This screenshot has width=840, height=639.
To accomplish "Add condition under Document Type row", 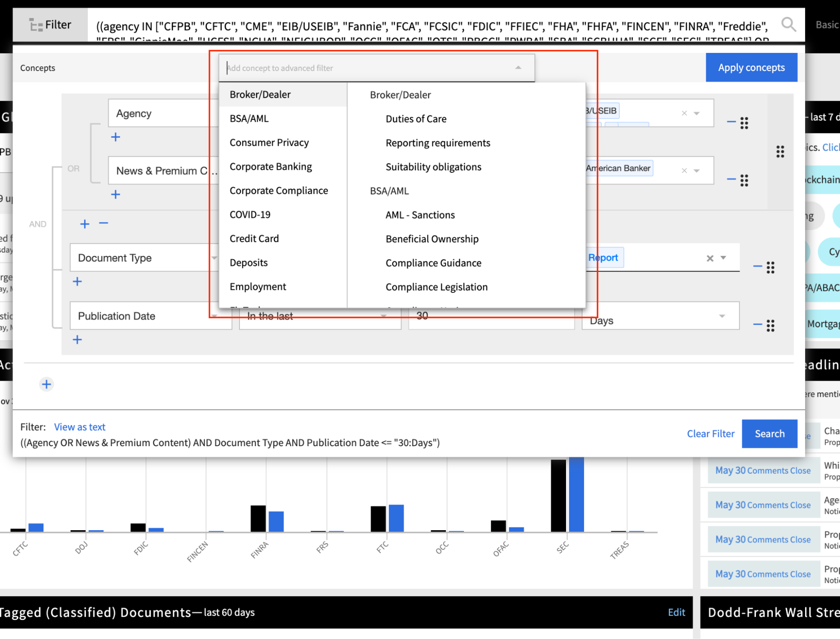I will pos(77,281).
